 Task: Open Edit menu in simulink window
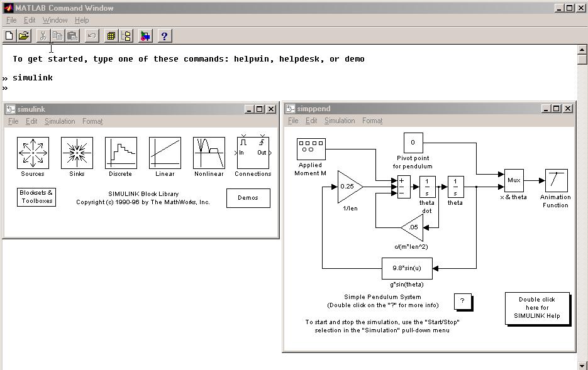point(31,121)
